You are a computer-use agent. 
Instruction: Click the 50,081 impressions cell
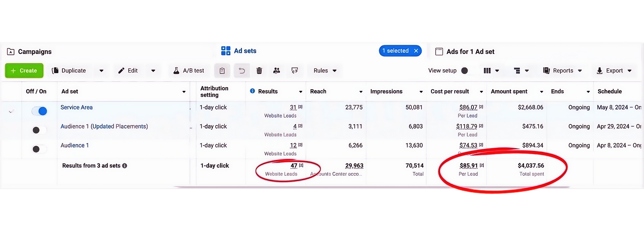[x=414, y=107]
